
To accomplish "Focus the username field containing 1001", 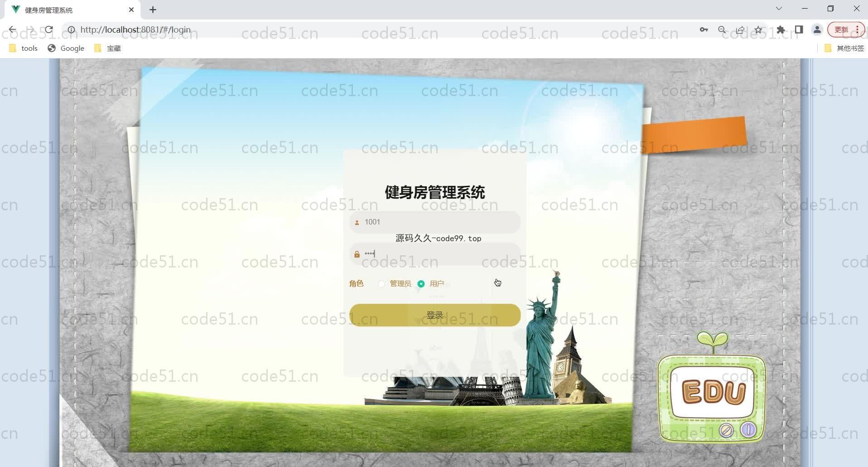I will [435, 222].
